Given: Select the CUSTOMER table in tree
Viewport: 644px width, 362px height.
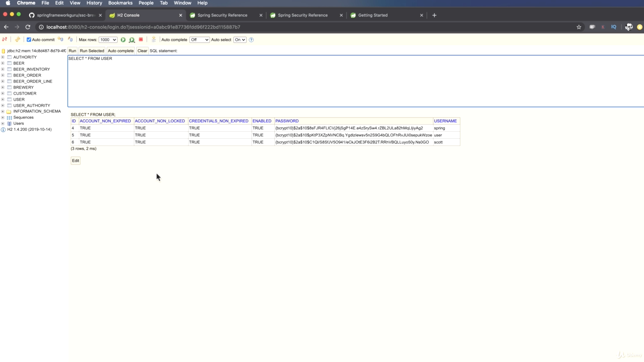Looking at the screenshot, I should pyautogui.click(x=25, y=94).
